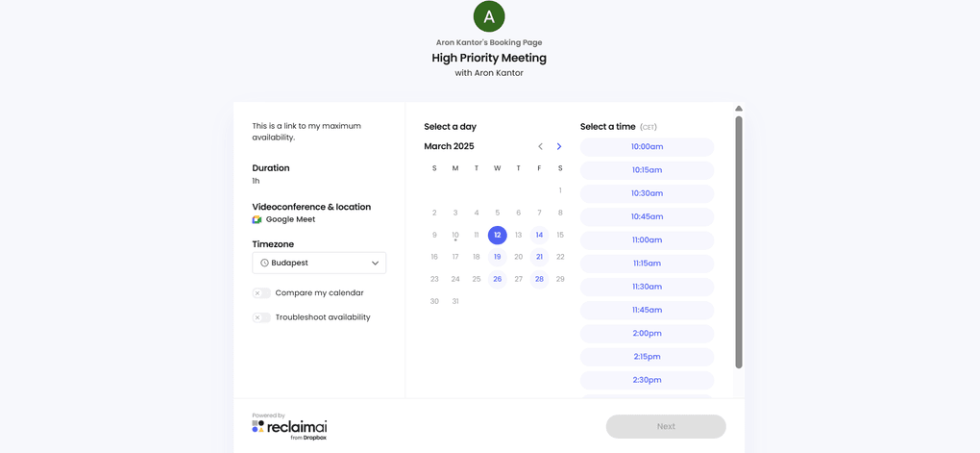Go to next month arrow
Image resolution: width=980 pixels, height=453 pixels.
point(559,146)
